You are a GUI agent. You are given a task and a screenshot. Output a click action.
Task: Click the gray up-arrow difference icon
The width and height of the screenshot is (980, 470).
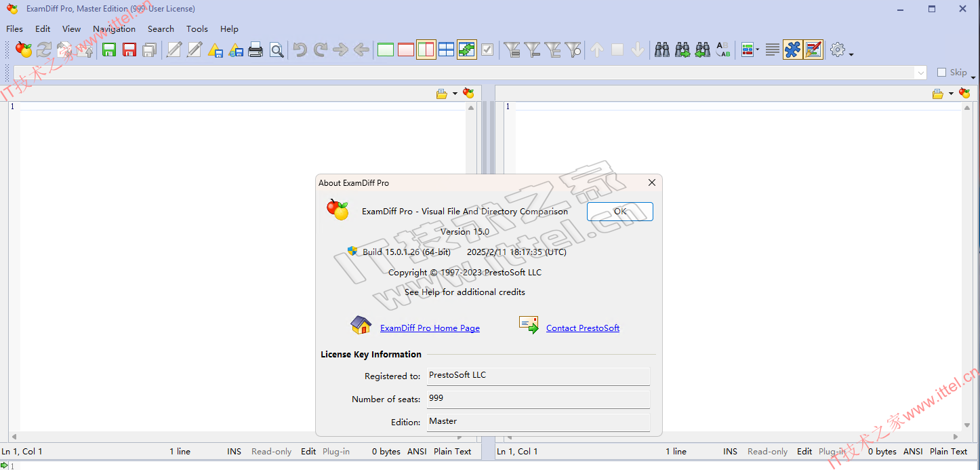tap(597, 50)
